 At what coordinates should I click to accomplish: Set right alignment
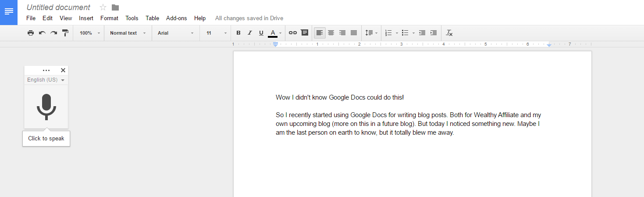342,33
